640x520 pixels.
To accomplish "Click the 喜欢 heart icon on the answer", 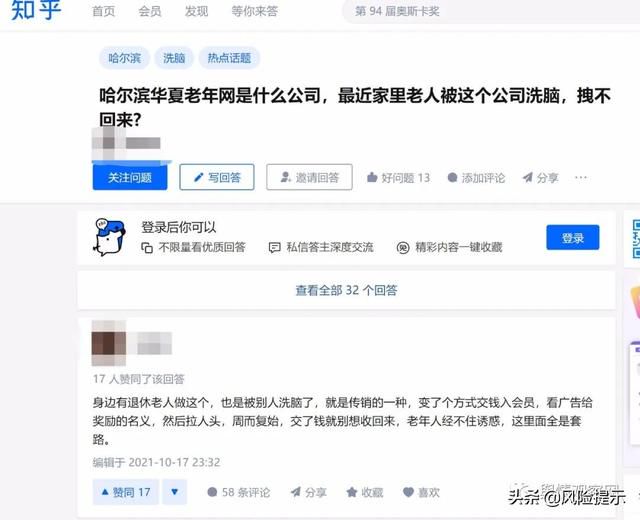I will pos(408,492).
